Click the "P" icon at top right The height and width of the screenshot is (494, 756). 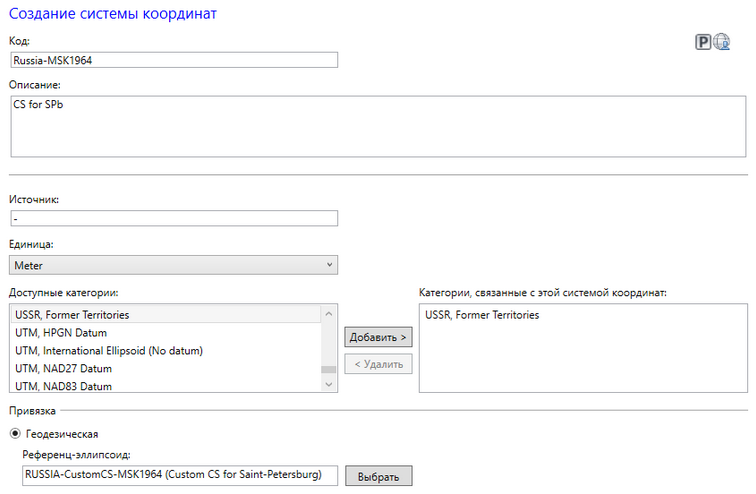[x=703, y=42]
